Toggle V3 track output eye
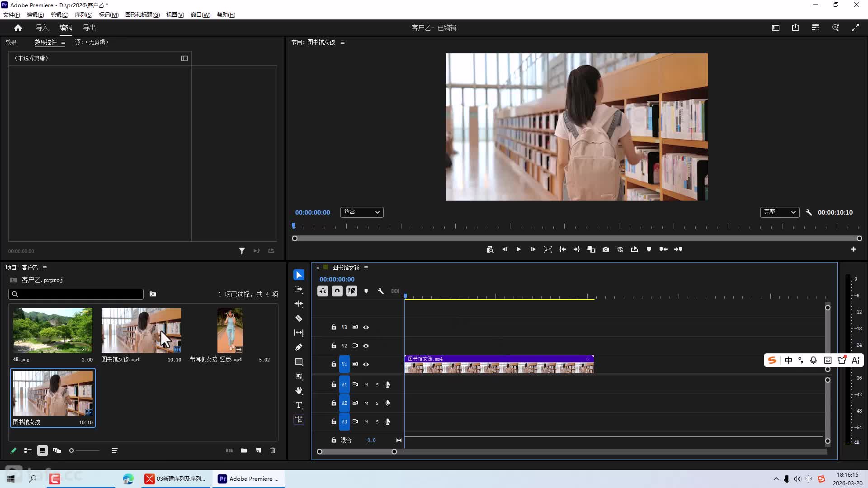This screenshot has width=868, height=488. click(x=366, y=327)
